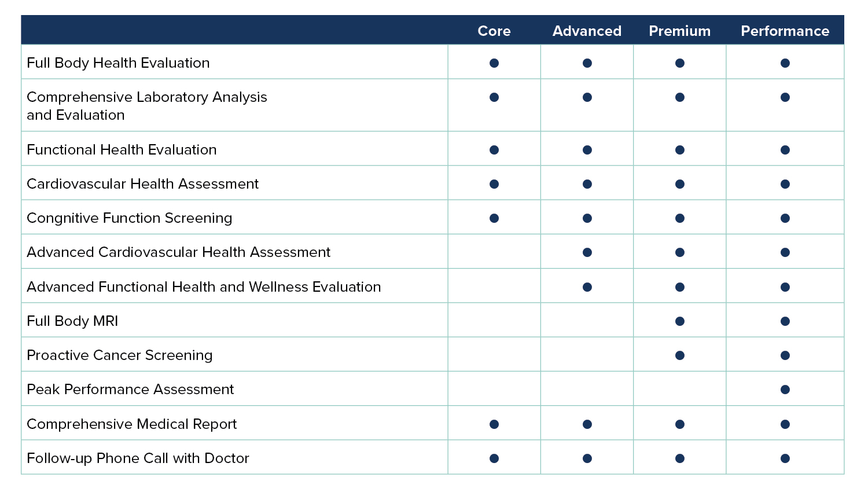Click Performance dot for Follow-up Phone Call

785,458
